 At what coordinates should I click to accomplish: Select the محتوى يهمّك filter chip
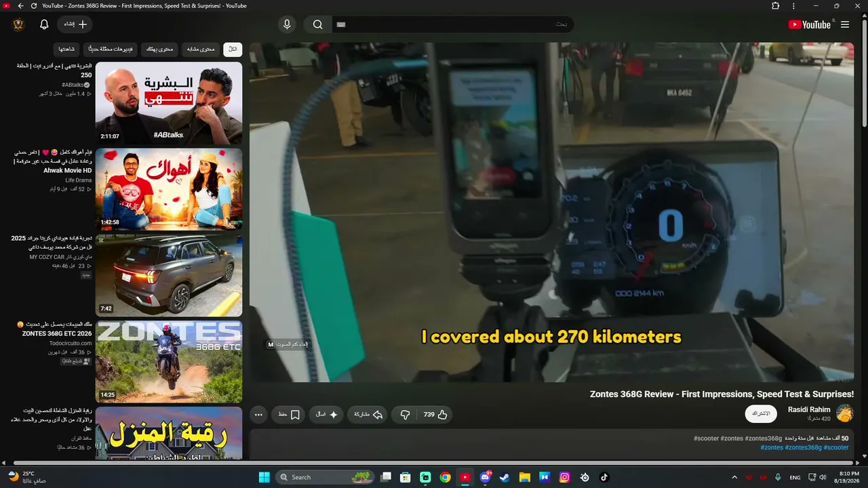pyautogui.click(x=160, y=49)
